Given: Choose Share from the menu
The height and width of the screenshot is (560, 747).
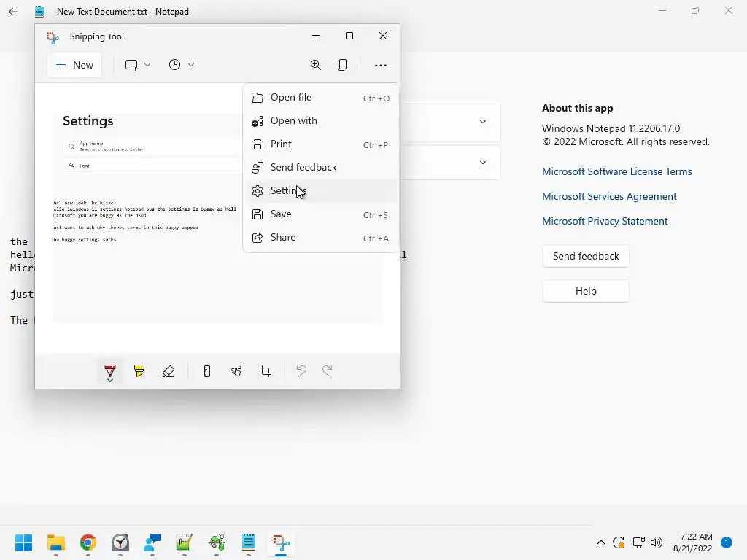Looking at the screenshot, I should pyautogui.click(x=321, y=238).
